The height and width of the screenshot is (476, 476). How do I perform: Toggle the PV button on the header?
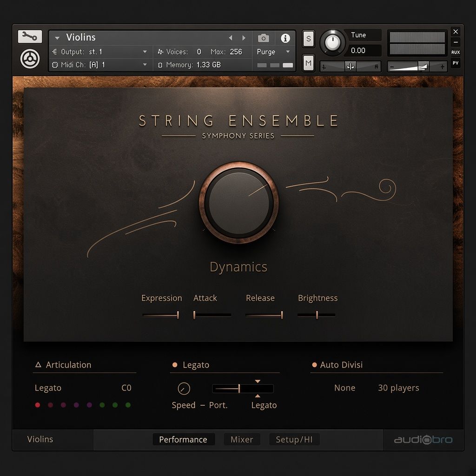(456, 63)
